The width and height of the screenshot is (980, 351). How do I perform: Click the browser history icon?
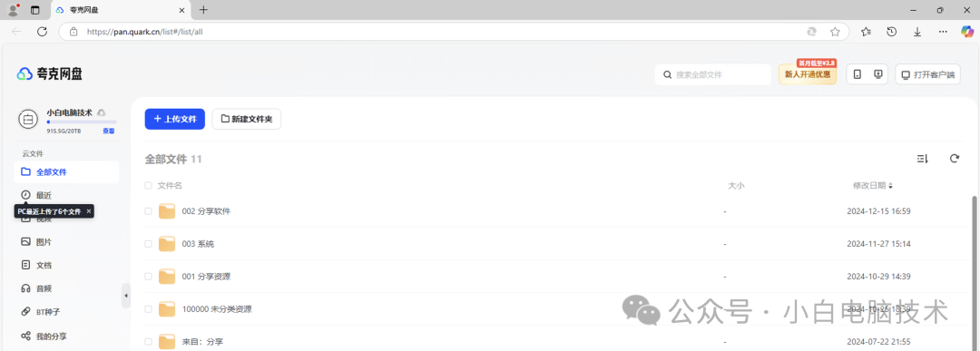(x=892, y=31)
